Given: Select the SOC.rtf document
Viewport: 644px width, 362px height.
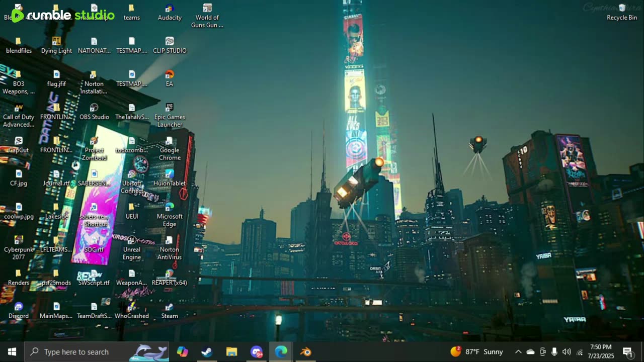Looking at the screenshot, I should (94, 244).
